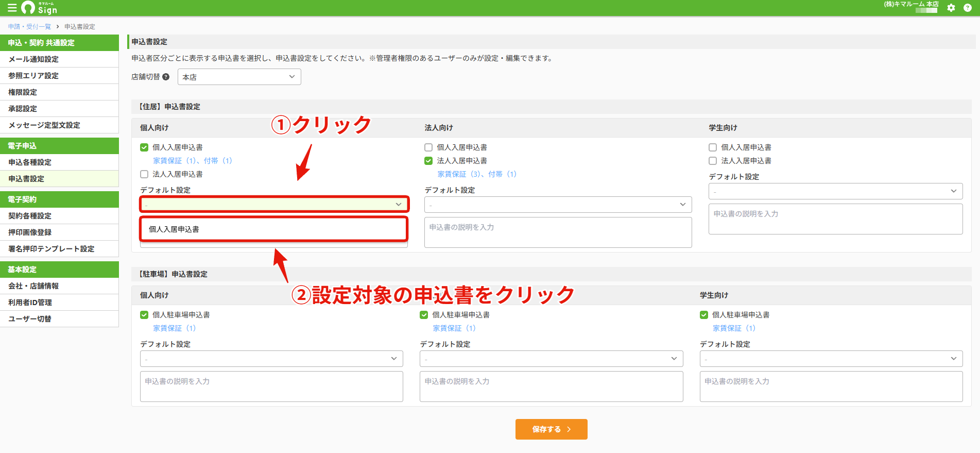Viewport: 980px width, 453px height.
Task: Open the help question mark icon in header
Action: point(968,8)
